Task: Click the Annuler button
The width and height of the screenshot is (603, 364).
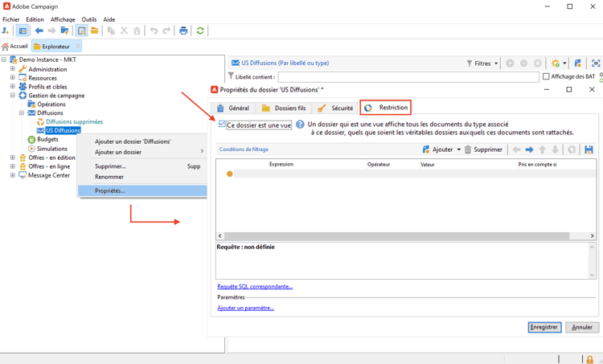Action: (x=582, y=327)
